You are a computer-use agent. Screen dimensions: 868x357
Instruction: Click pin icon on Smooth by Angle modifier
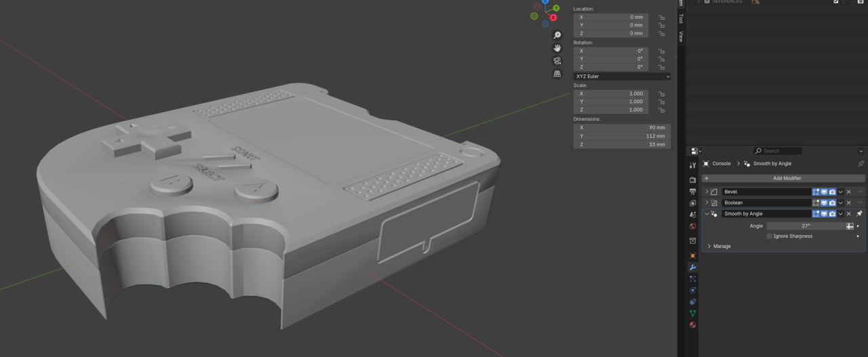tap(859, 213)
